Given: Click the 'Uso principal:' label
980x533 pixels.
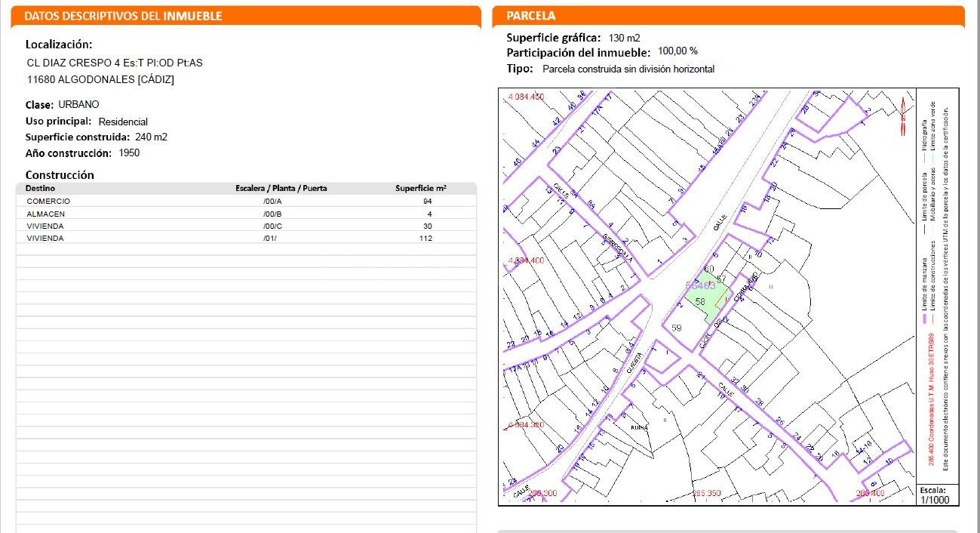Looking at the screenshot, I should [x=59, y=122].
